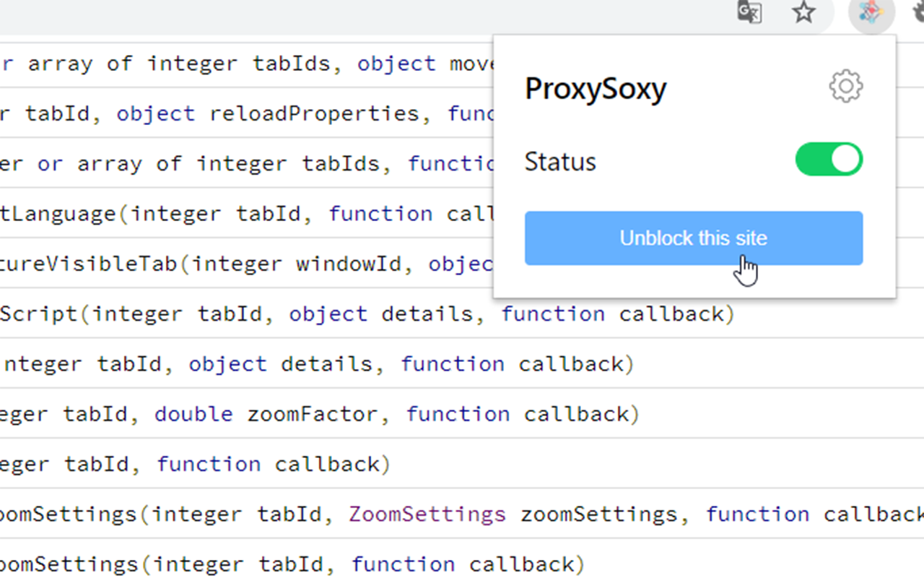Click the Status label in popup

[560, 161]
